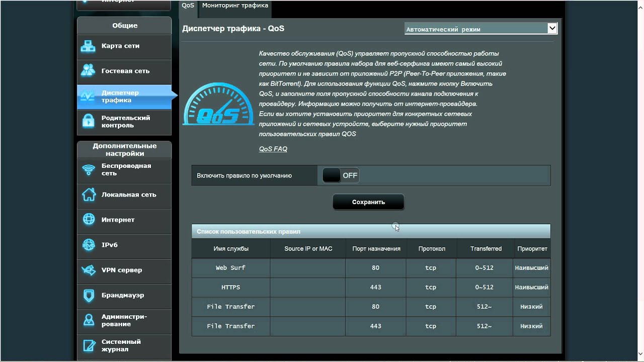644x362 pixels.
Task: Open the Беспроводная сеть Wi-Fi icon
Action: coord(89,169)
